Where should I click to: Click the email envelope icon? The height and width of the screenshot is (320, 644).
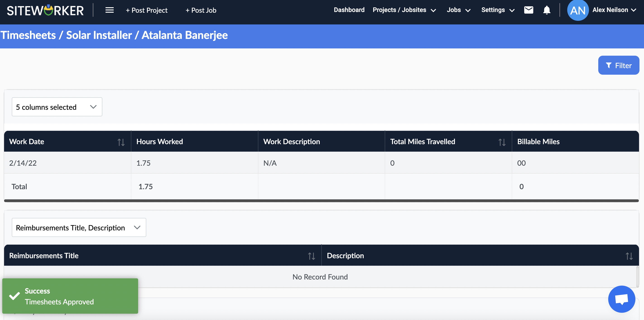click(x=529, y=10)
